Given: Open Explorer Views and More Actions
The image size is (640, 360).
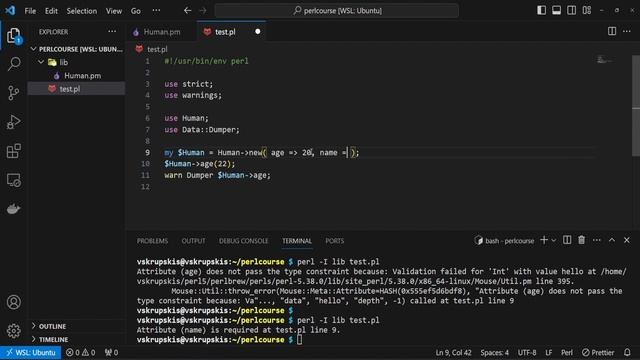Looking at the screenshot, I should (112, 31).
